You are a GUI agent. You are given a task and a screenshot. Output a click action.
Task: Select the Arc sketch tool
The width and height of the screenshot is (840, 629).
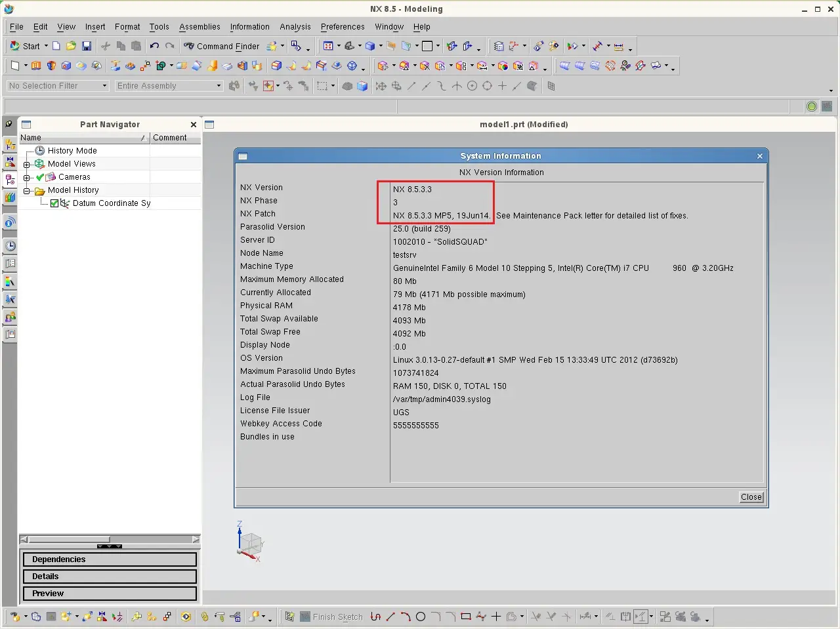pos(406,617)
